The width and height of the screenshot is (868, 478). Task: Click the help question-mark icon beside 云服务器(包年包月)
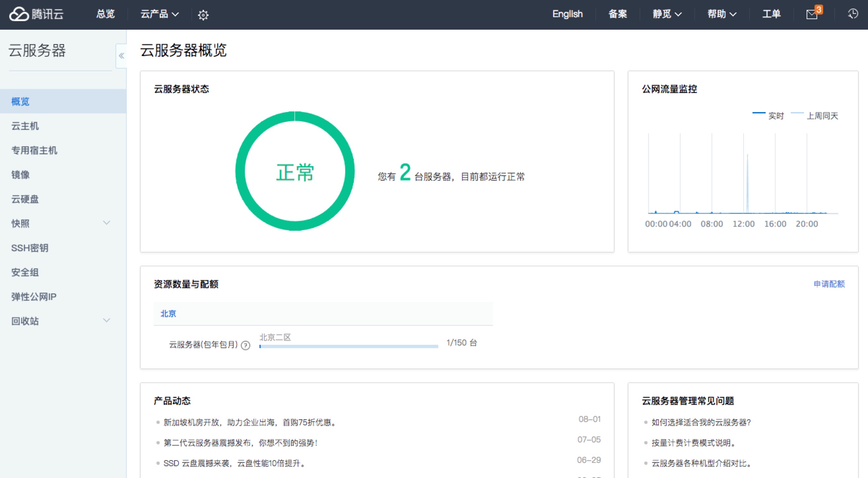pyautogui.click(x=246, y=345)
